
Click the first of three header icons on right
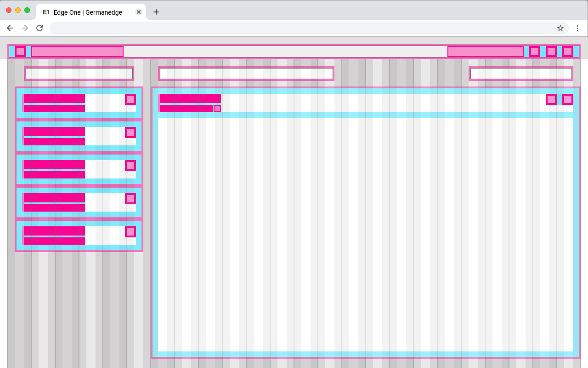point(535,52)
